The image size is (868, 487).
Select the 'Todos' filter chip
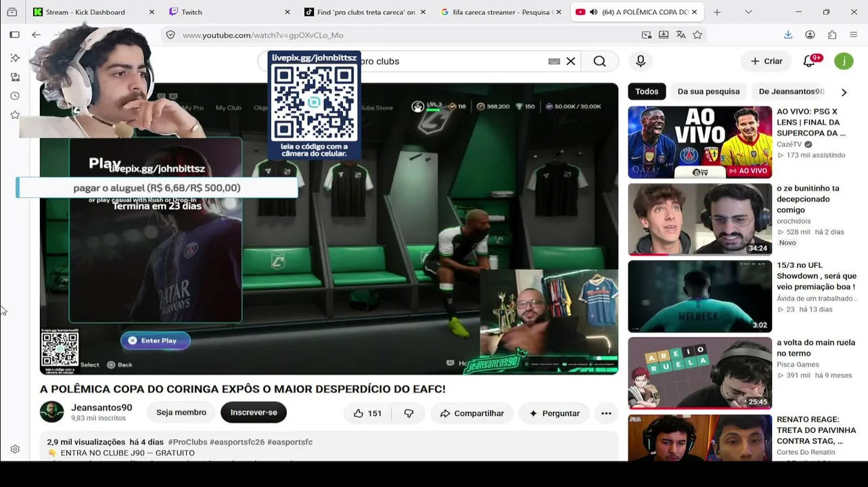[x=647, y=91]
